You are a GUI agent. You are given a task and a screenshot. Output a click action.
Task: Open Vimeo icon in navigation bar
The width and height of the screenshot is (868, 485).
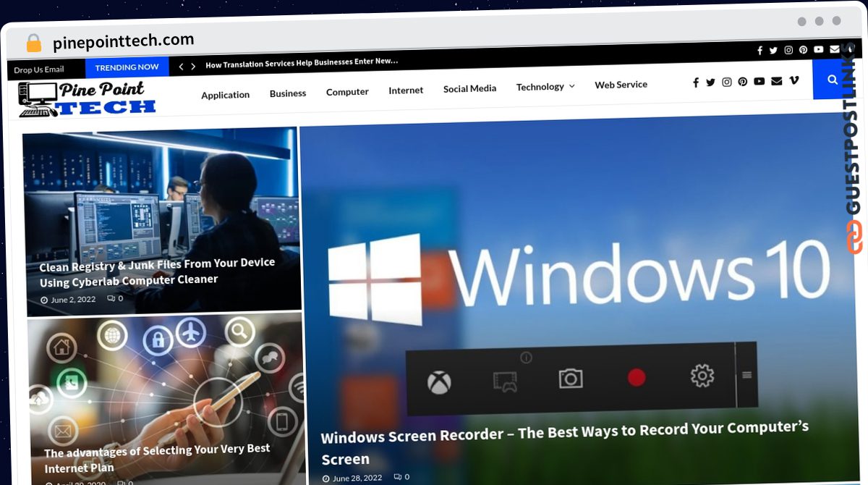pyautogui.click(x=794, y=80)
